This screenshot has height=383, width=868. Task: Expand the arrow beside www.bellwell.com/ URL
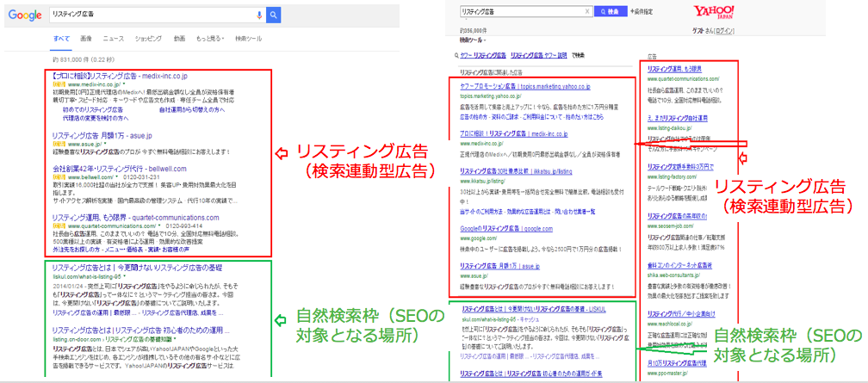click(117, 176)
